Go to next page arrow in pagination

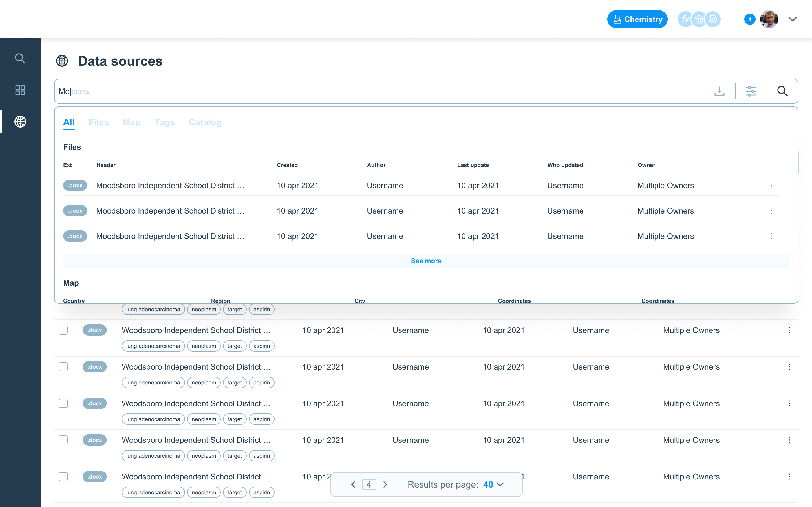point(385,484)
